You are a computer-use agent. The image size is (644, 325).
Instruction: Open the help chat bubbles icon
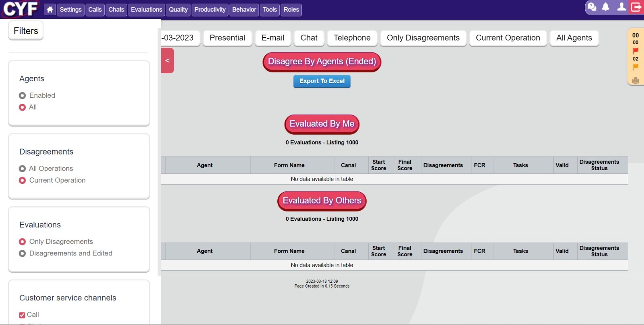click(x=592, y=7)
